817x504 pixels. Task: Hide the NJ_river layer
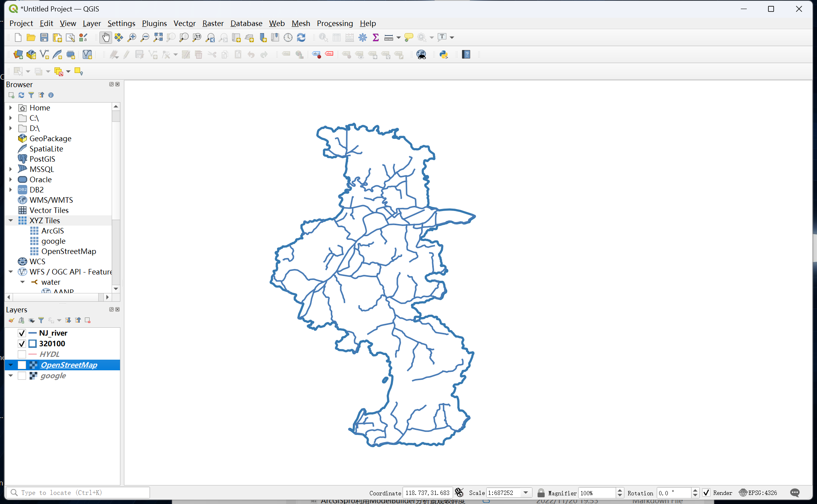[x=22, y=333]
